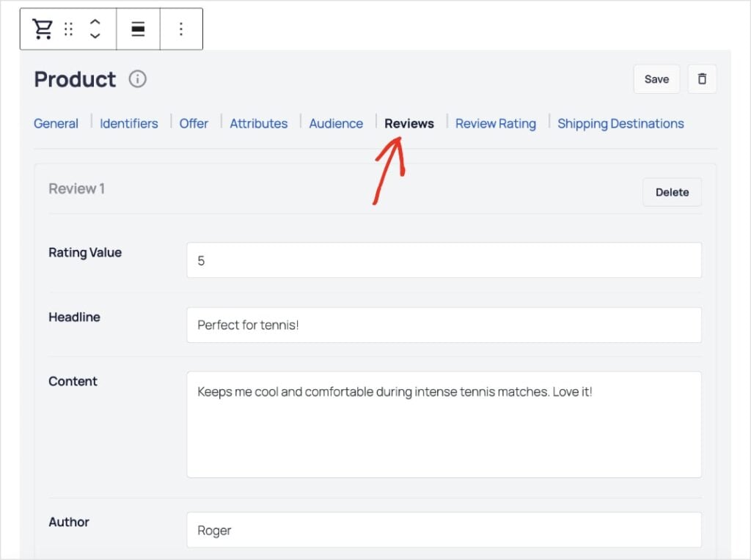Open the block alignment icon
The height and width of the screenshot is (560, 751).
138,29
